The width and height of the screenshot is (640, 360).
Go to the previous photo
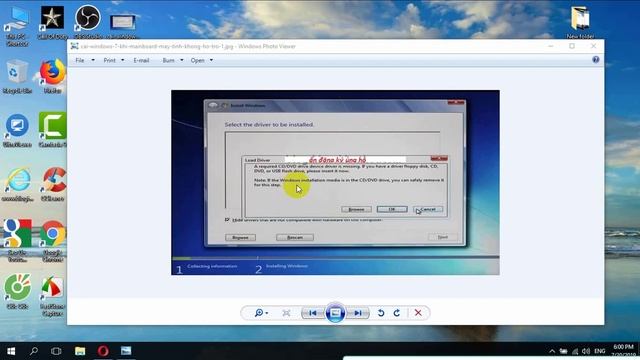(313, 313)
